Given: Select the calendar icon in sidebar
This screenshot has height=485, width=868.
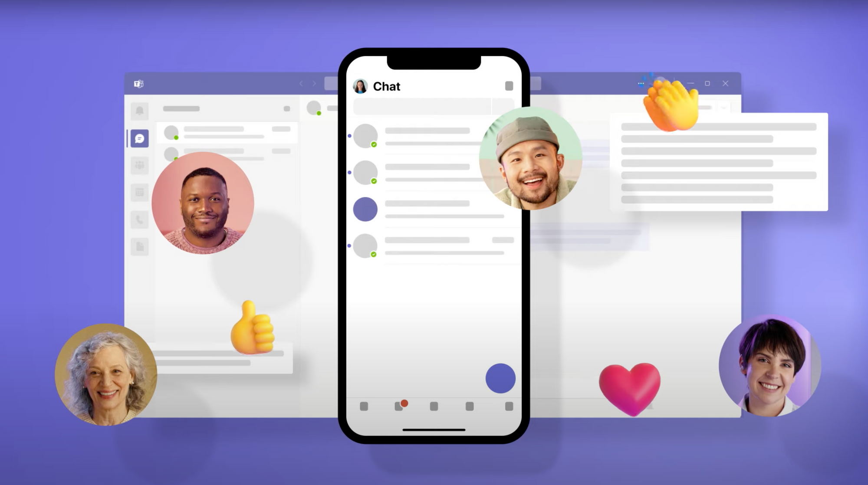Looking at the screenshot, I should [139, 192].
